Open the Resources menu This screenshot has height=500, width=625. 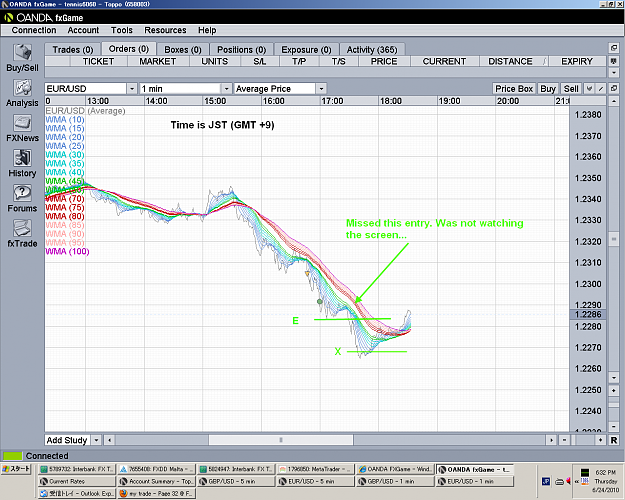pos(165,30)
